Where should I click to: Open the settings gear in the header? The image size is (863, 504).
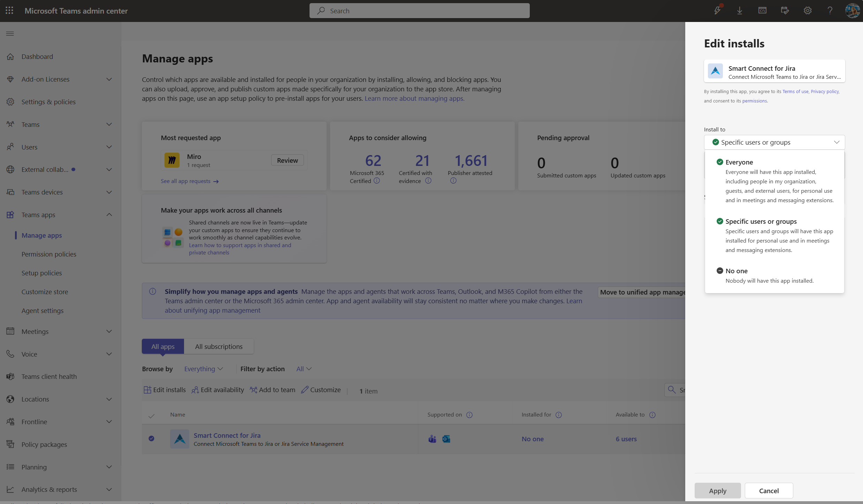coord(808,10)
